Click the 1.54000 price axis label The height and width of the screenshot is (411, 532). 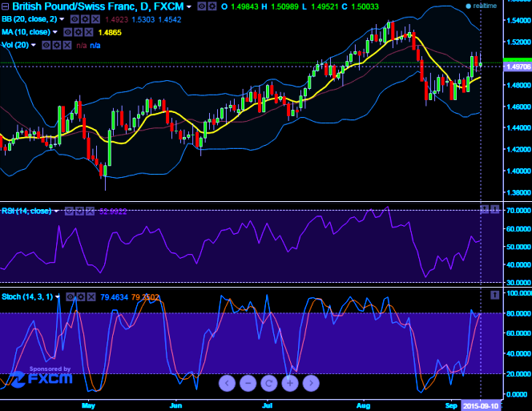pyautogui.click(x=518, y=20)
